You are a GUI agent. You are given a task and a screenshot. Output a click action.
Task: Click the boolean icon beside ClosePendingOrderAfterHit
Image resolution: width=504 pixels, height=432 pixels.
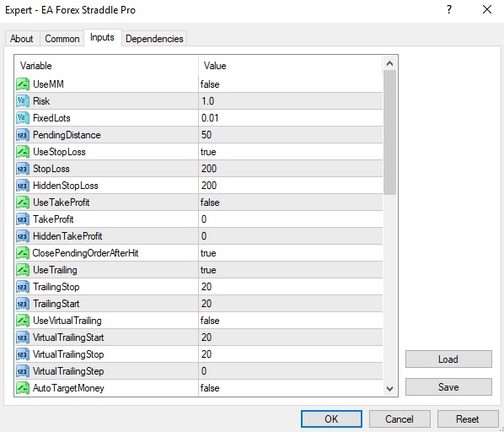(23, 253)
